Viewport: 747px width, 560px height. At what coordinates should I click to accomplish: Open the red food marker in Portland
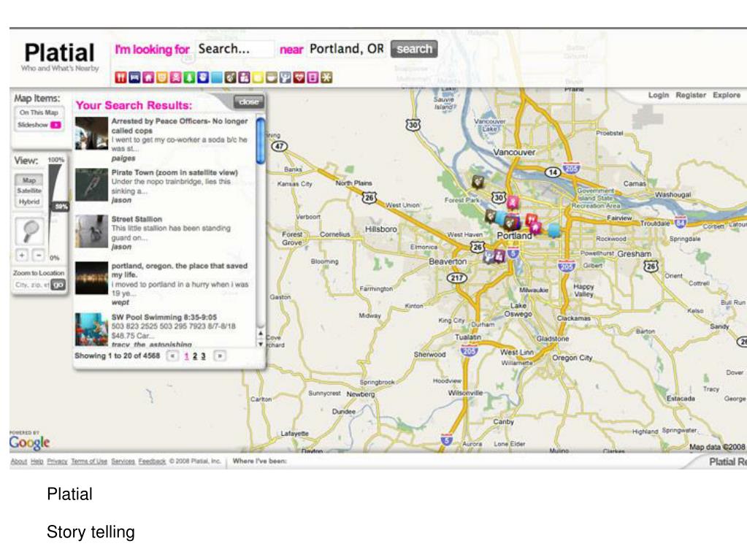529,220
